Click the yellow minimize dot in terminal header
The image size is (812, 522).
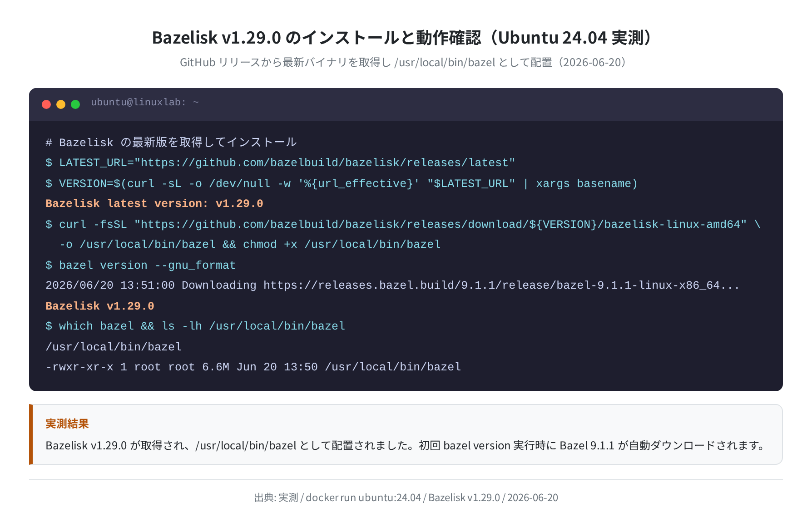tap(61, 104)
